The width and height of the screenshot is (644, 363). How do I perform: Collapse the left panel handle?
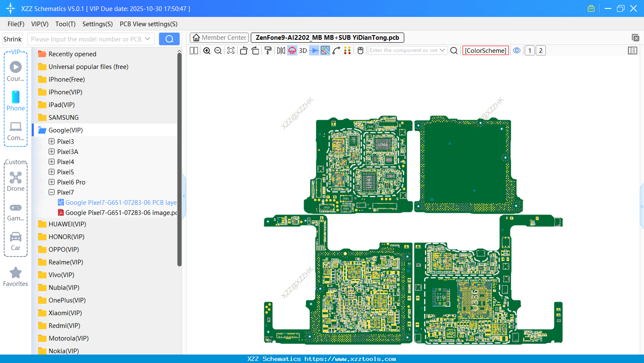point(184,195)
